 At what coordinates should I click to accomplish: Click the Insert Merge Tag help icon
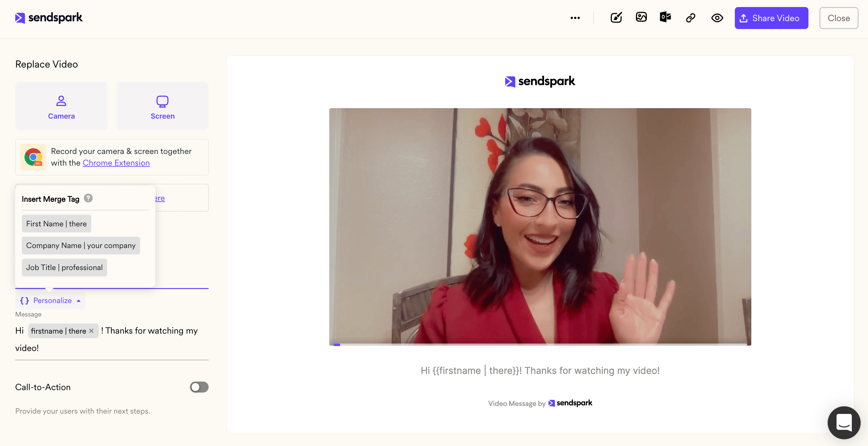[x=88, y=198]
